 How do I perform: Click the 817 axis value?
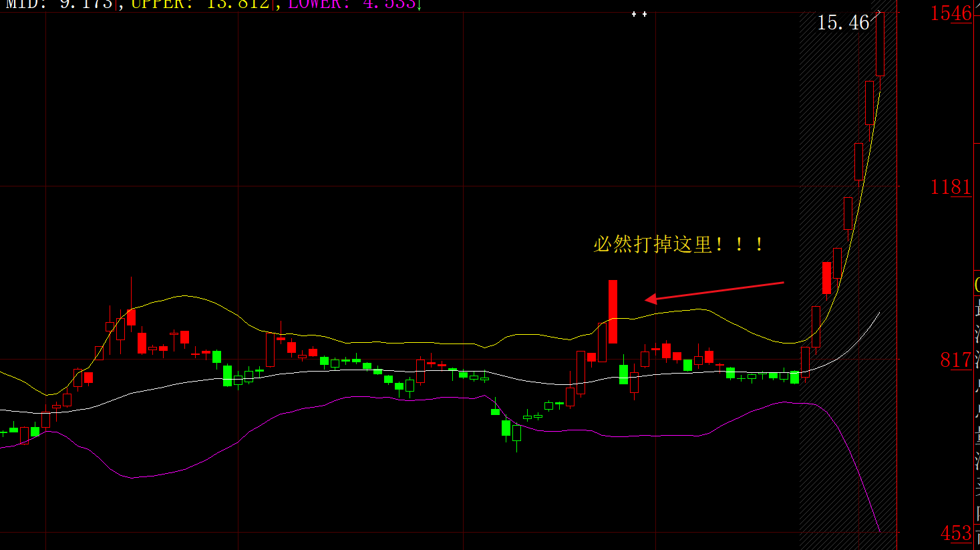point(956,360)
